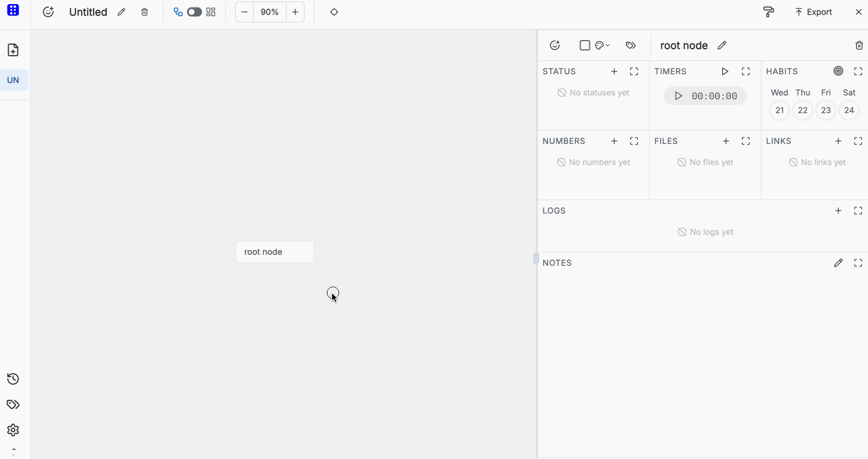Recenter the canvas using the crosshair icon
This screenshot has width=868, height=459.
point(334,12)
